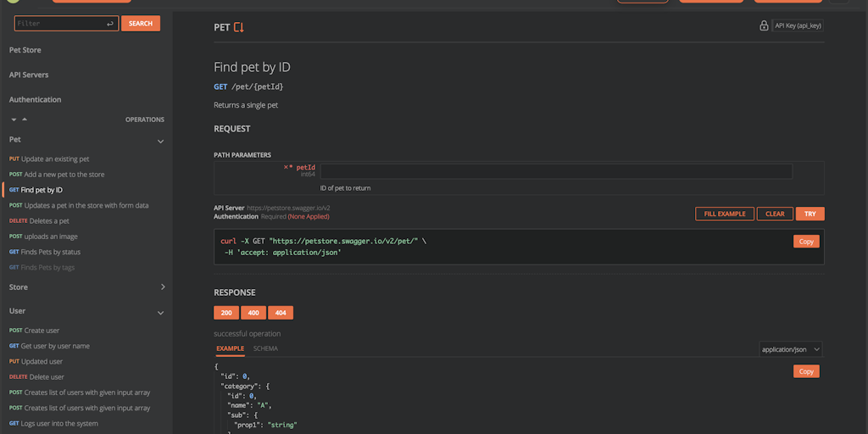Click the User group label
The width and height of the screenshot is (868, 434).
point(17,311)
